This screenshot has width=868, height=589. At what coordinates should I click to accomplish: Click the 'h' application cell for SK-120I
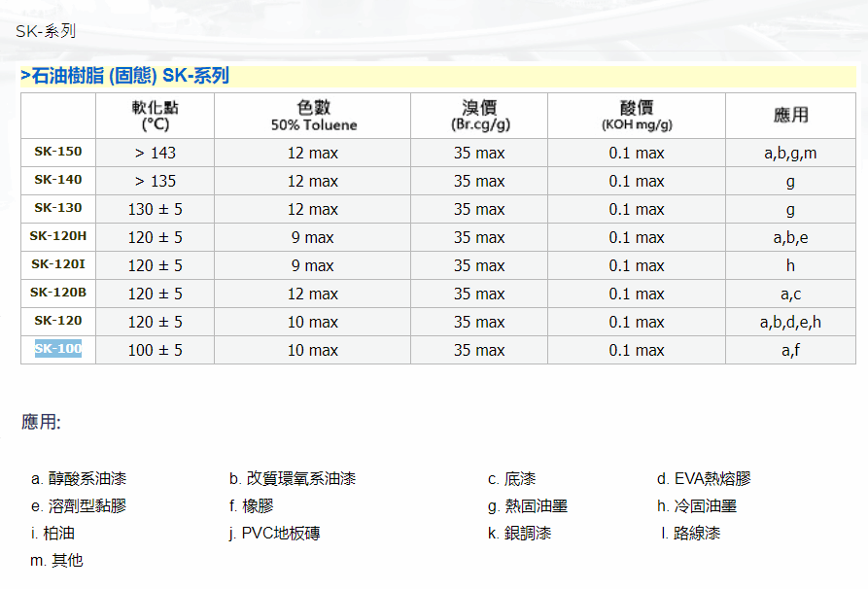[790, 265]
